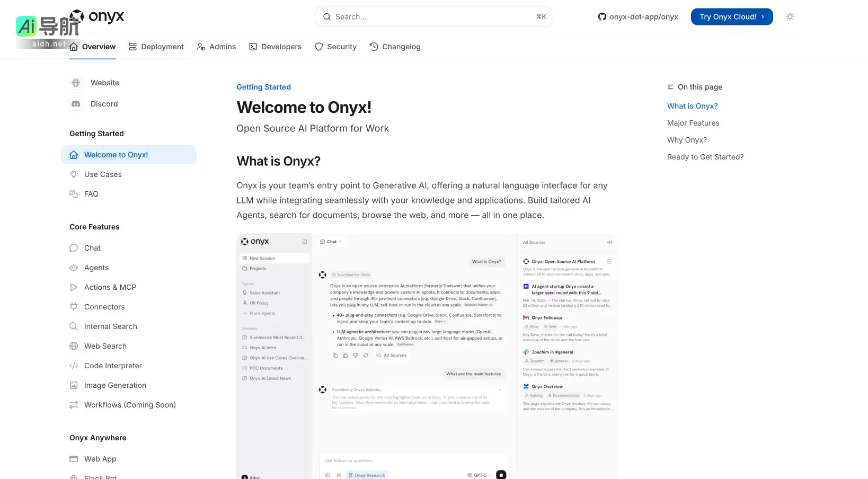The width and height of the screenshot is (868, 479).
Task: Open Code Interpreter via its sidebar icon
Action: point(73,366)
